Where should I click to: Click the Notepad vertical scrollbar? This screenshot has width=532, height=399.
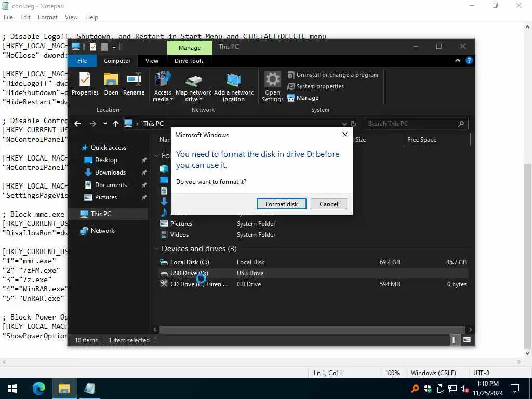click(x=527, y=256)
